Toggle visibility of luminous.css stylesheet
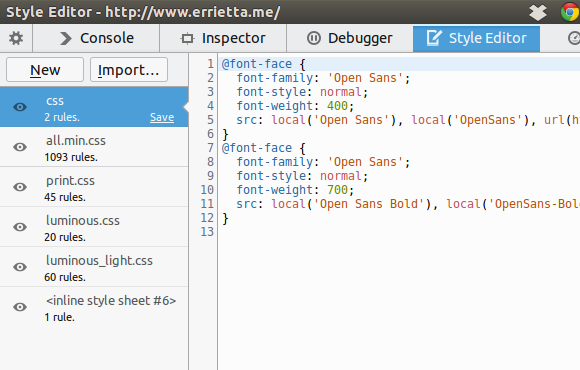 coord(20,227)
